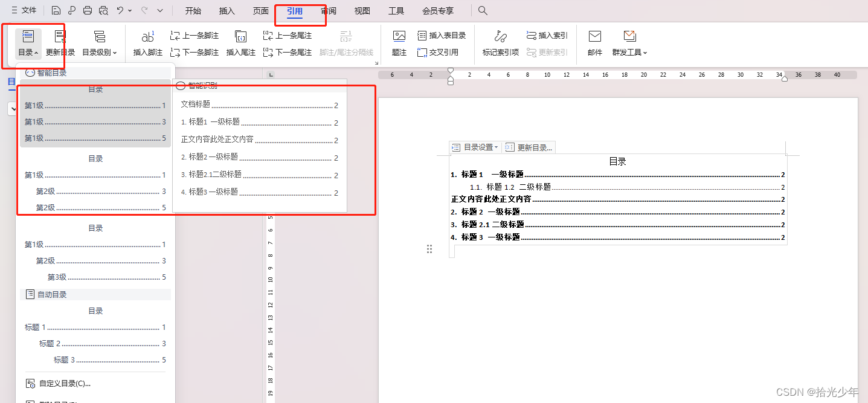Open the View (视图) tab

click(x=362, y=11)
